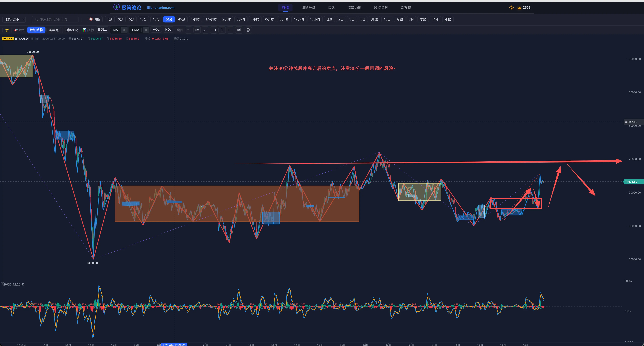
Task: Open the 周期 period menu
Action: pos(95,19)
